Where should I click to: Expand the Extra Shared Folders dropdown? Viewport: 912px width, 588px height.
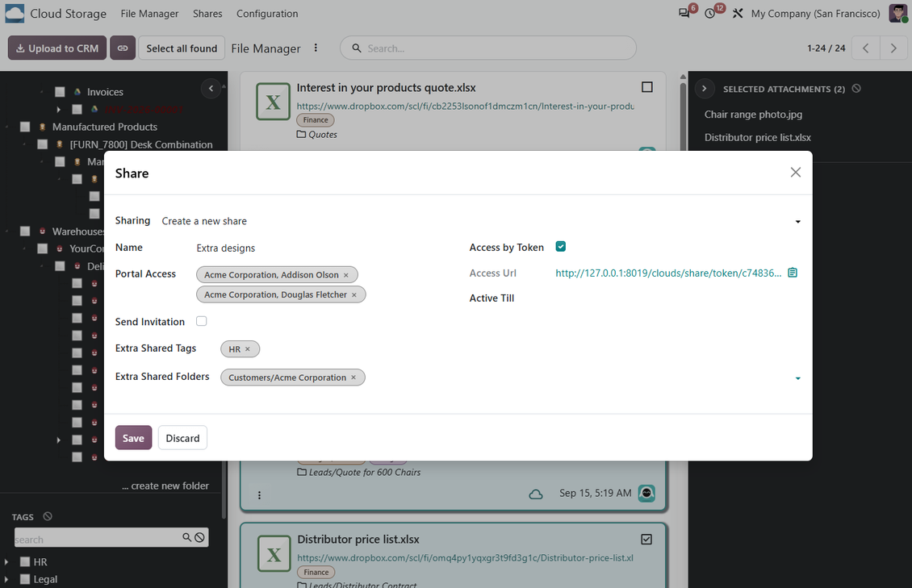coord(798,378)
